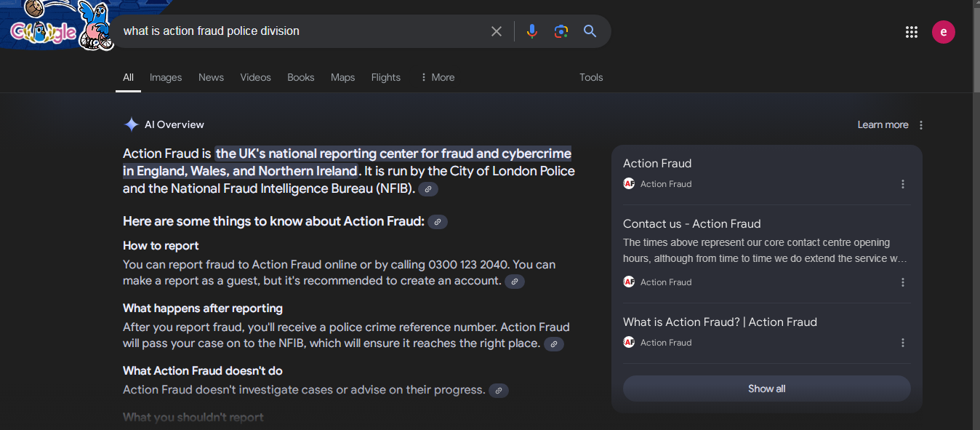
Task: Open AI Overview three-dot options menu
Action: coord(921,125)
